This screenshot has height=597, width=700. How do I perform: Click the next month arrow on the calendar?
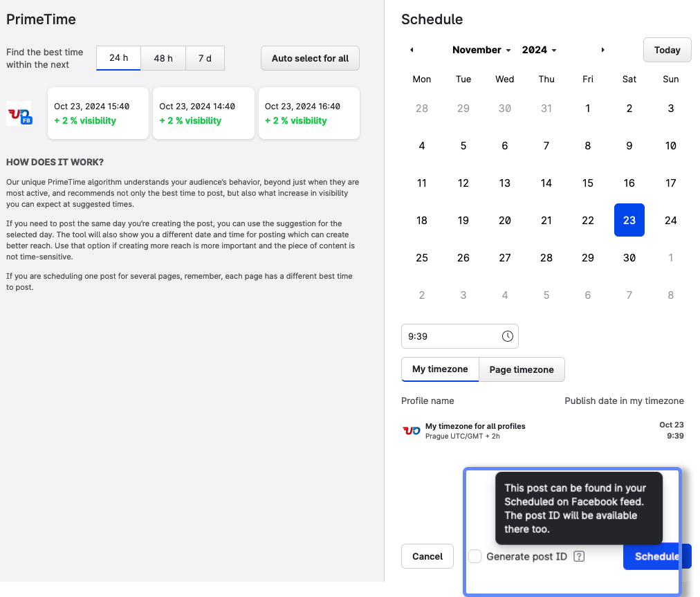point(602,50)
